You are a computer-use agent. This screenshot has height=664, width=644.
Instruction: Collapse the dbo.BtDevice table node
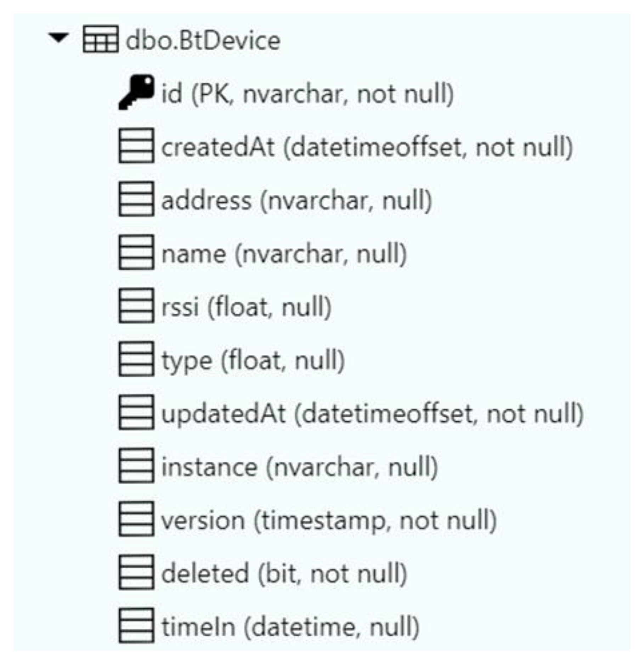coord(58,38)
